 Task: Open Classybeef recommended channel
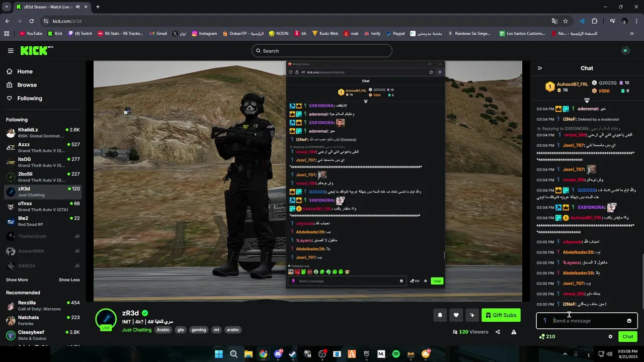(x=43, y=335)
